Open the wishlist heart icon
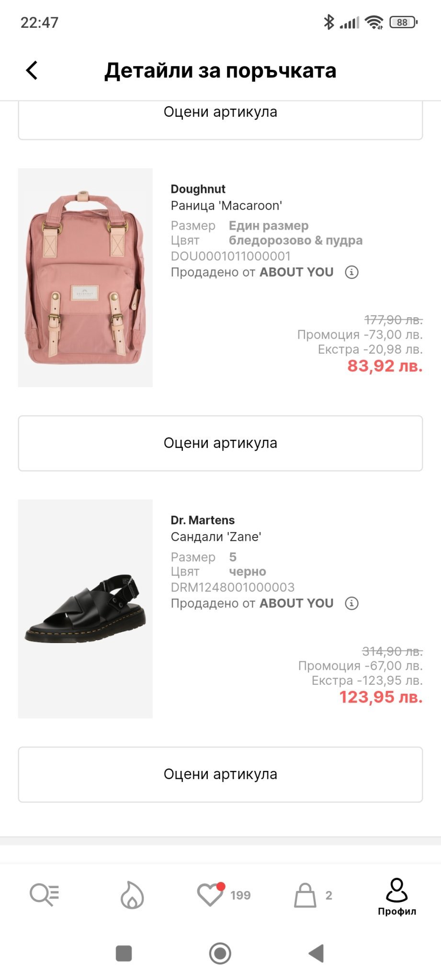 (211, 894)
